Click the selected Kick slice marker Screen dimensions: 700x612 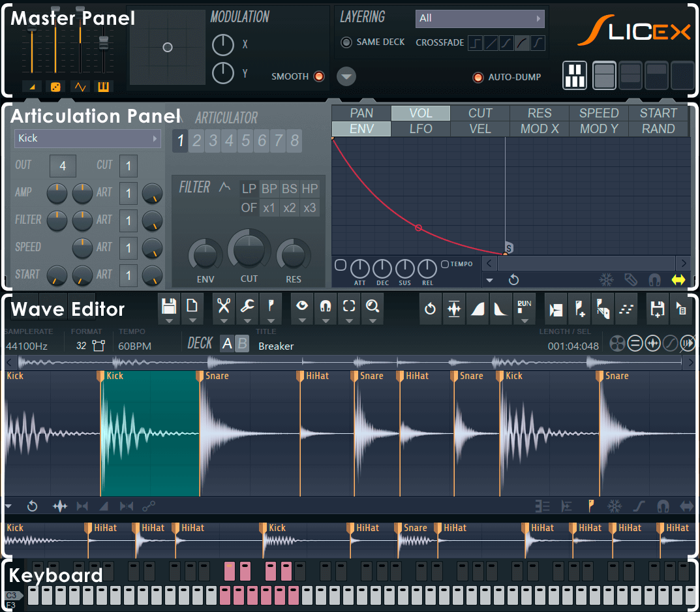[100, 376]
